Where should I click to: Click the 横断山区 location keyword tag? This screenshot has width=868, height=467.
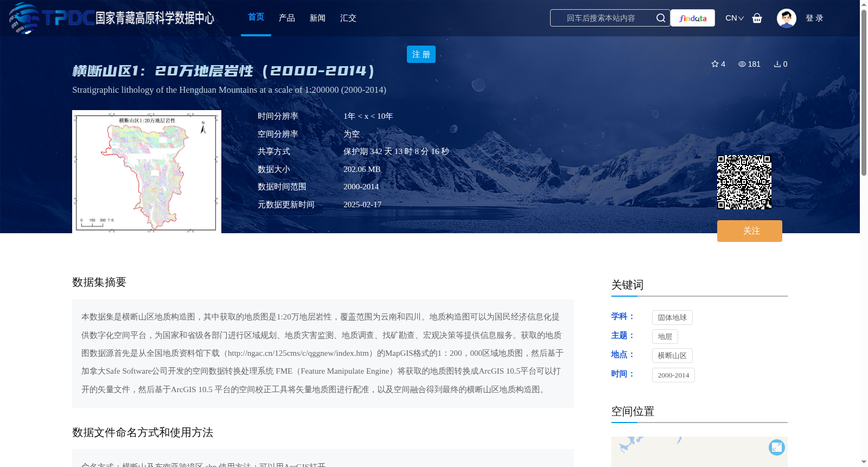(x=672, y=355)
